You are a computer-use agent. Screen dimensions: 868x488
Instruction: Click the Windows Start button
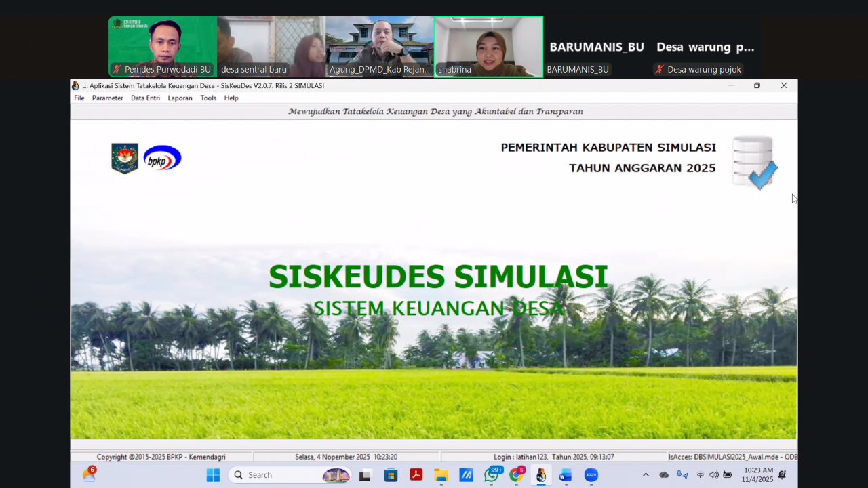213,475
